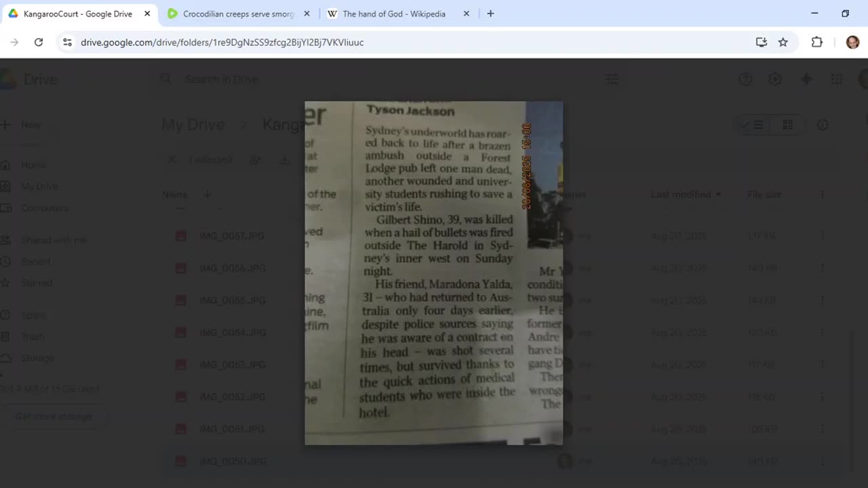This screenshot has height=488, width=868.
Task: Select file IMG_0054.JPG
Action: pyautogui.click(x=232, y=333)
